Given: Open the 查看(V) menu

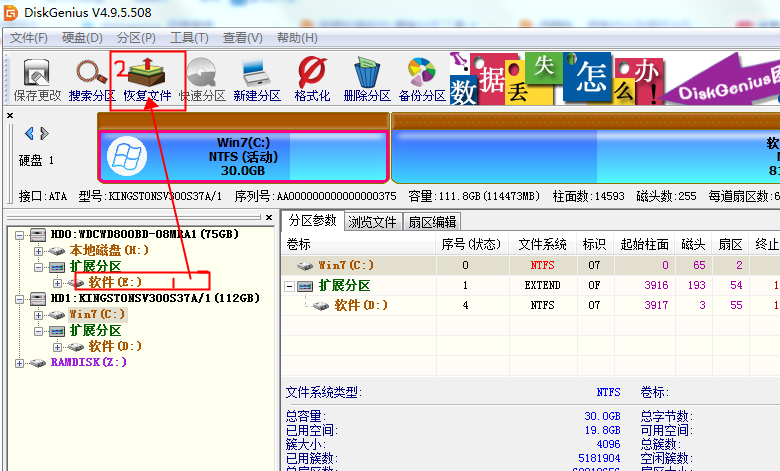Looking at the screenshot, I should [x=242, y=38].
